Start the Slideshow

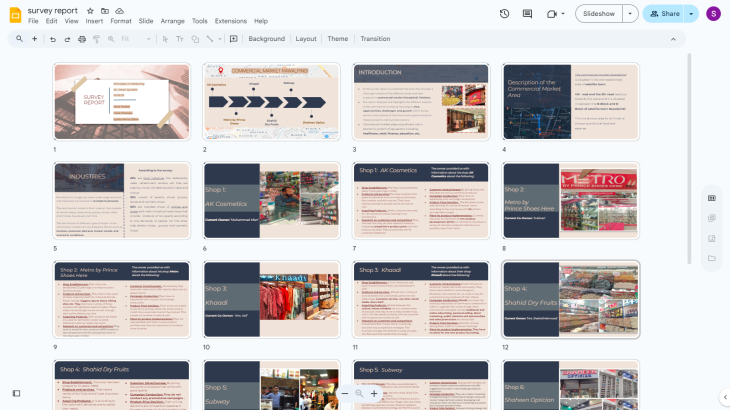pos(599,14)
